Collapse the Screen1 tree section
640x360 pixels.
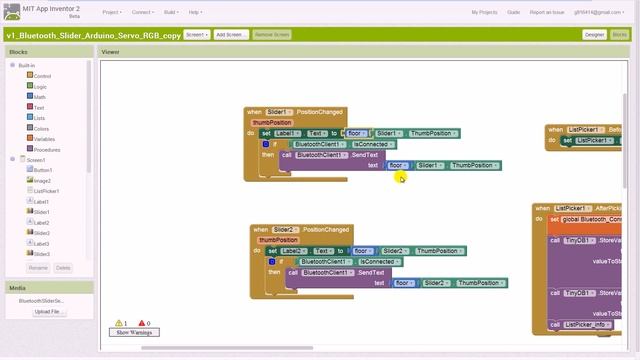coord(12,159)
